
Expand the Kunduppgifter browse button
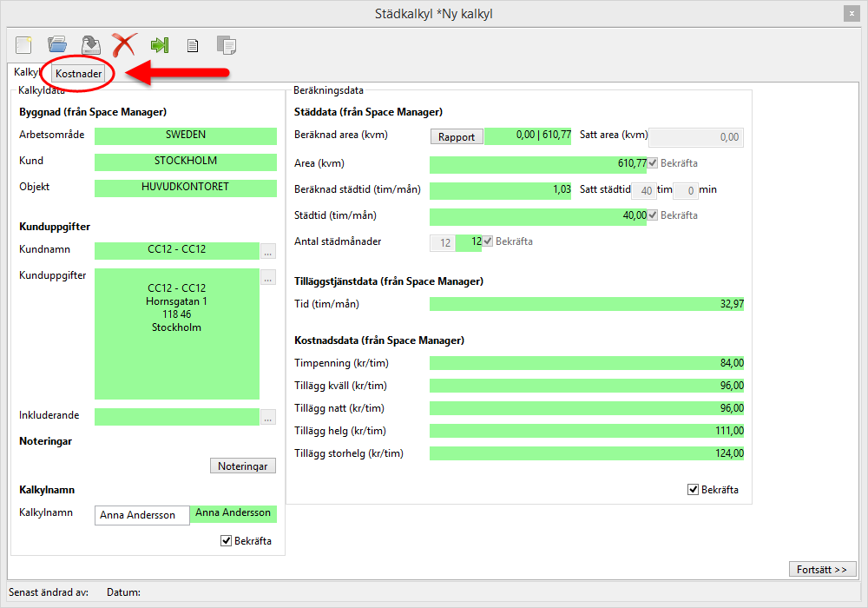click(x=268, y=278)
